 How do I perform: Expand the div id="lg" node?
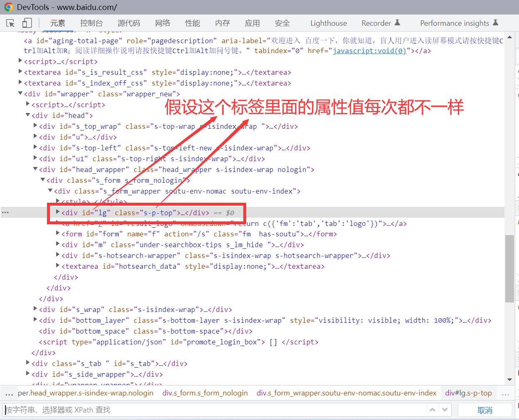58,211
